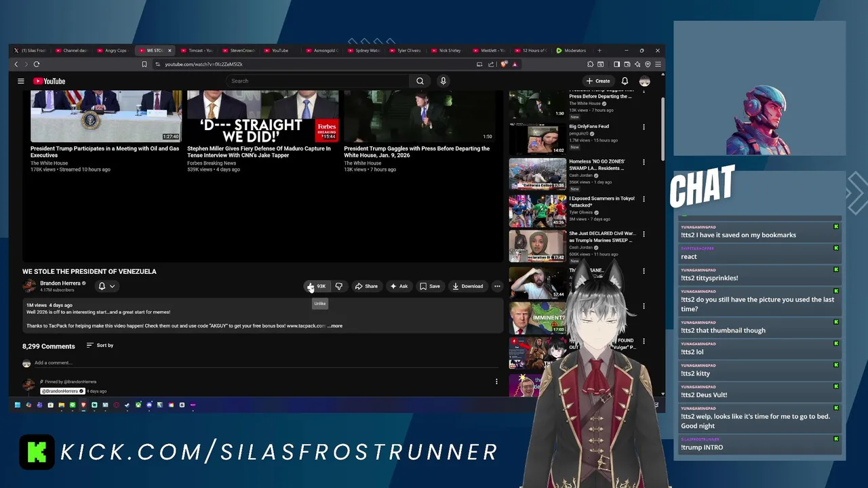Image resolution: width=868 pixels, height=488 pixels.
Task: Open more actions ellipsis beside Download
Action: [497, 286]
